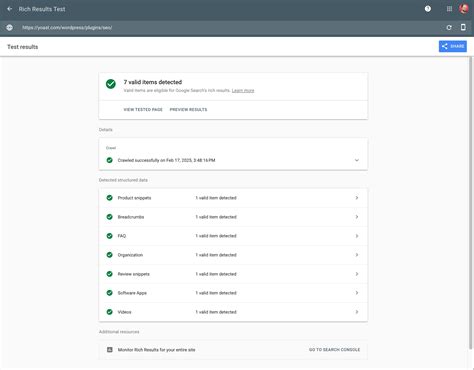This screenshot has width=474, height=370.
Task: Expand the Review snippets row arrow
Action: pyautogui.click(x=357, y=274)
